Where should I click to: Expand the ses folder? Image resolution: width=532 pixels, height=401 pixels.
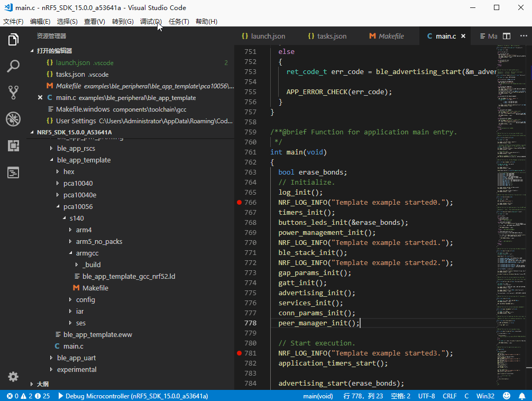pyautogui.click(x=70, y=323)
